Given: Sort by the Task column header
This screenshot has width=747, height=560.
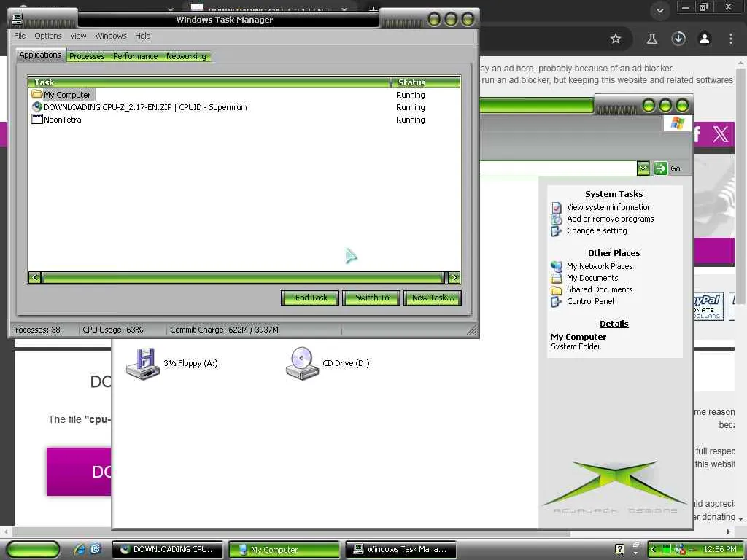Looking at the screenshot, I should tap(209, 82).
